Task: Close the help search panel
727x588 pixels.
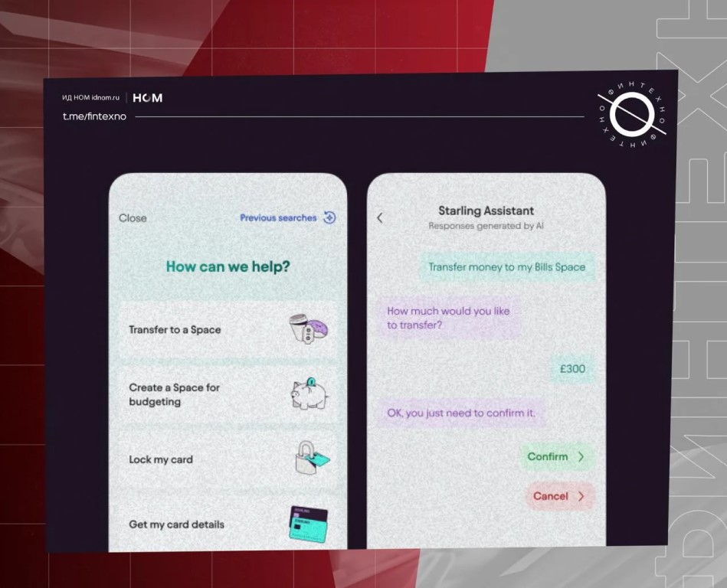Action: (133, 218)
